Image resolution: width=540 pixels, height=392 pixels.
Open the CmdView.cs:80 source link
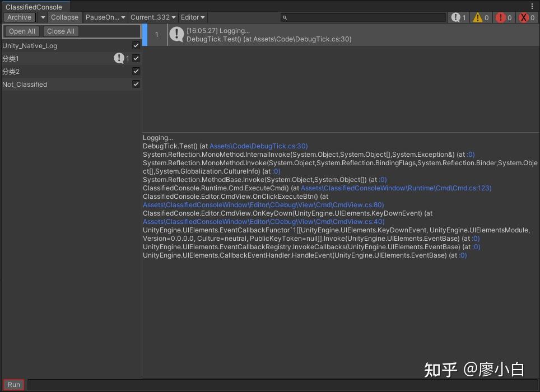pyautogui.click(x=263, y=205)
